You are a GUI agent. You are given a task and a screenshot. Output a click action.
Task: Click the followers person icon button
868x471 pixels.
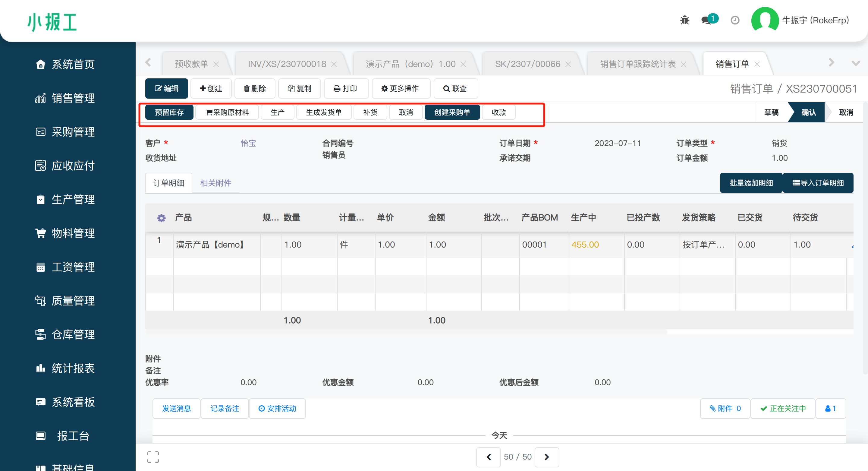(830, 408)
